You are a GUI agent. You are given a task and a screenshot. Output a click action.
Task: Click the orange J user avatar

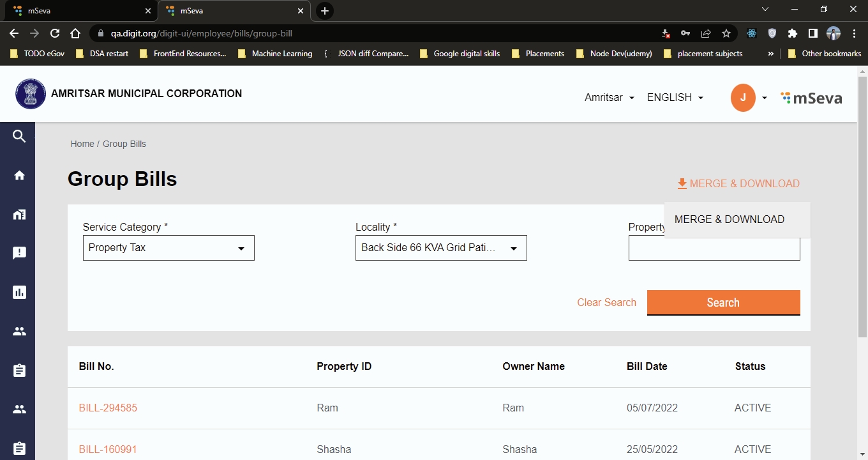coord(742,97)
